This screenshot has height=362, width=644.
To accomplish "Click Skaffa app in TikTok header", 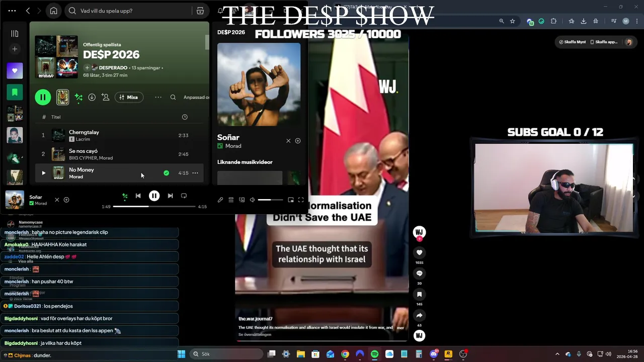I will pyautogui.click(x=604, y=42).
